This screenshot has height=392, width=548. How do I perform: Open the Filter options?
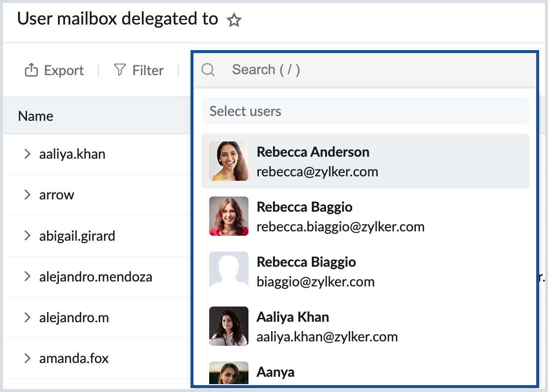(138, 70)
